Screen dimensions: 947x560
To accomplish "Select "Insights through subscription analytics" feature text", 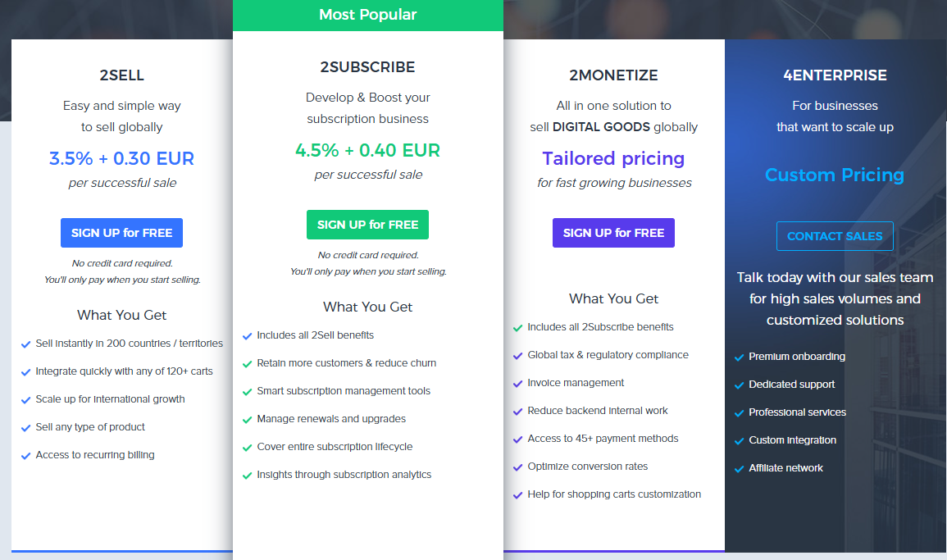I will (344, 475).
